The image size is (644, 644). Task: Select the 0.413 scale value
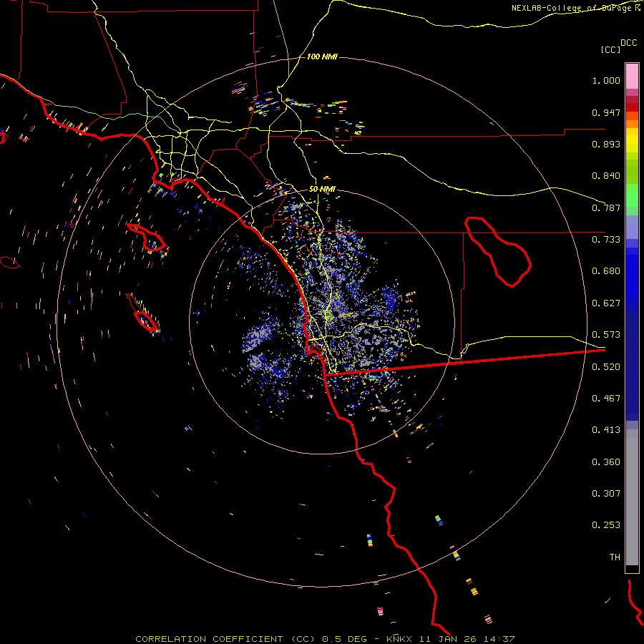click(606, 430)
